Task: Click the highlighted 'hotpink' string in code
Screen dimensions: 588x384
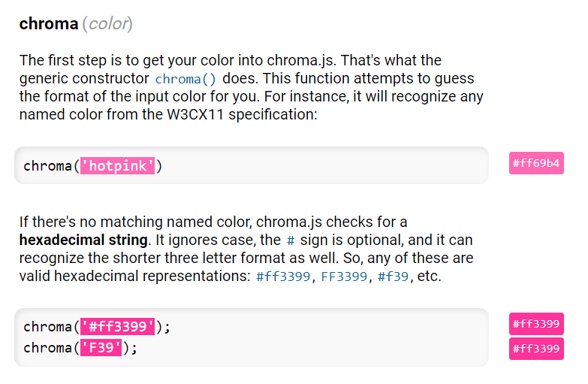Action: [118, 166]
